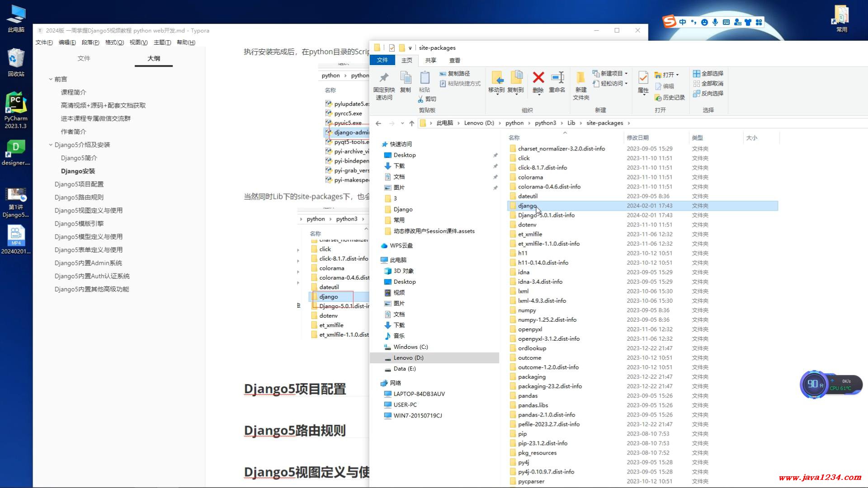Click the Properties (属性) icon
This screenshot has width=868, height=488.
click(643, 78)
